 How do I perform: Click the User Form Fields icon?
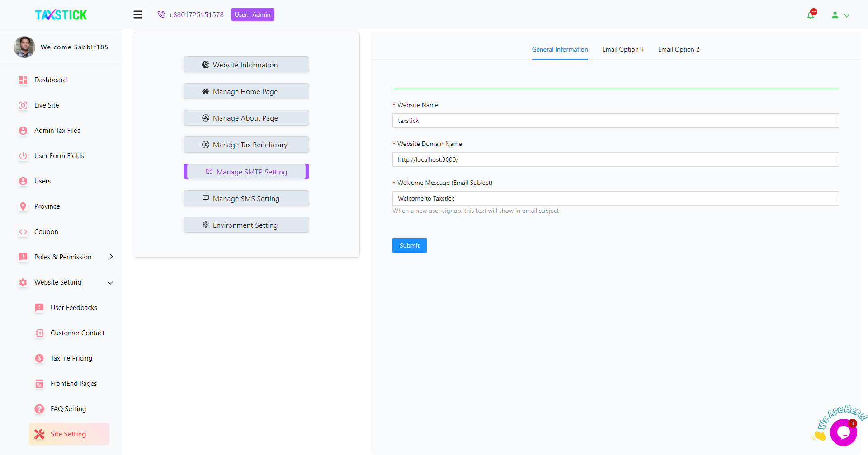tap(23, 156)
